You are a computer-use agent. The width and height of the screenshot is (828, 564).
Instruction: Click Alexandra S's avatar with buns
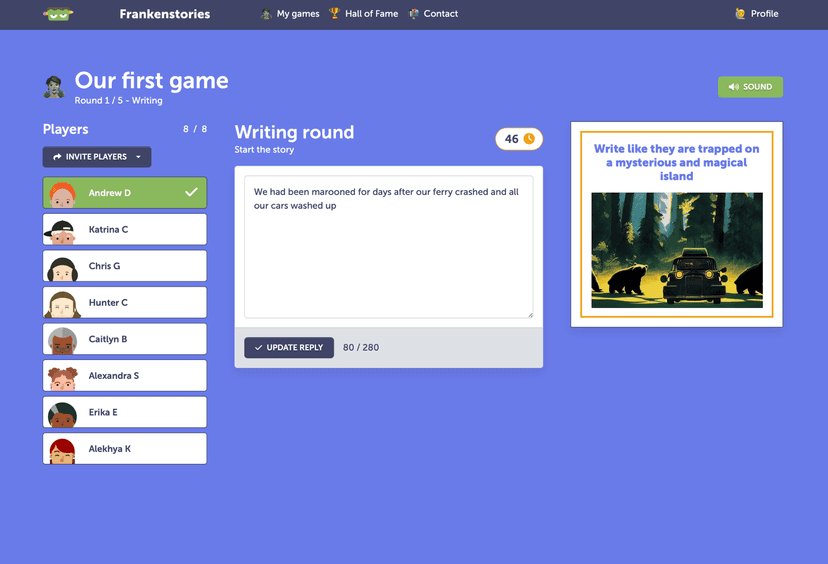click(x=62, y=378)
